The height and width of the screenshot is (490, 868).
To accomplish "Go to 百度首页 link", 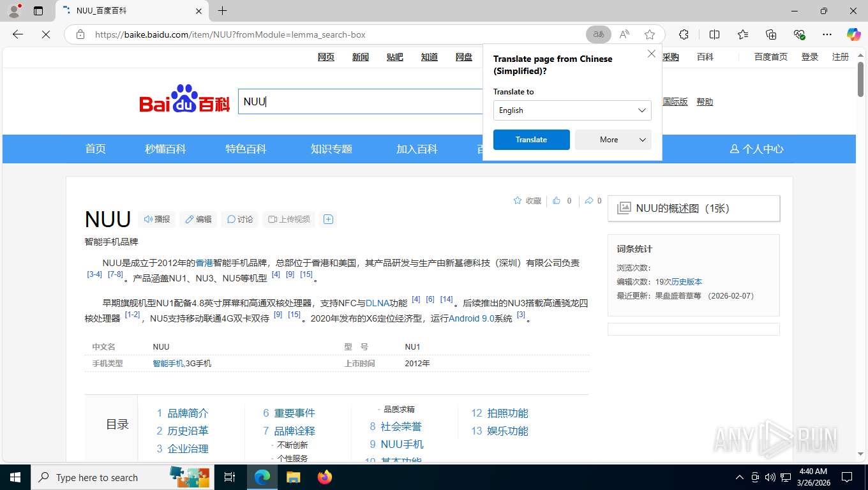I will click(771, 57).
